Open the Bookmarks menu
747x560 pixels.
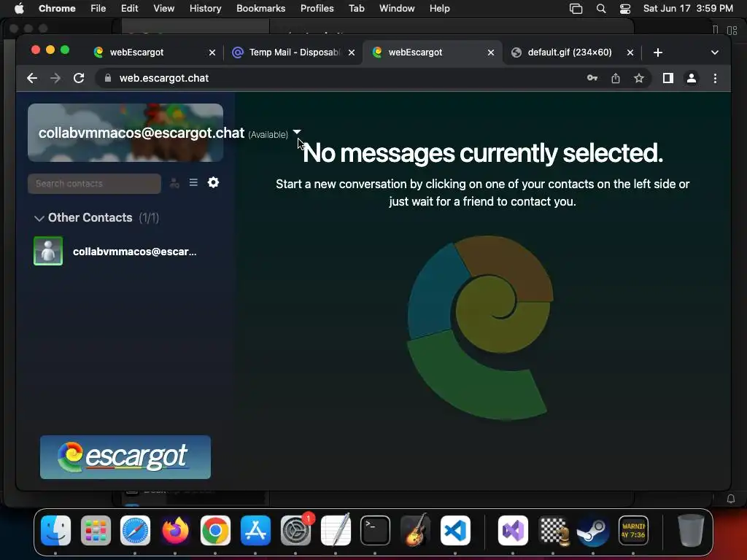coord(260,8)
